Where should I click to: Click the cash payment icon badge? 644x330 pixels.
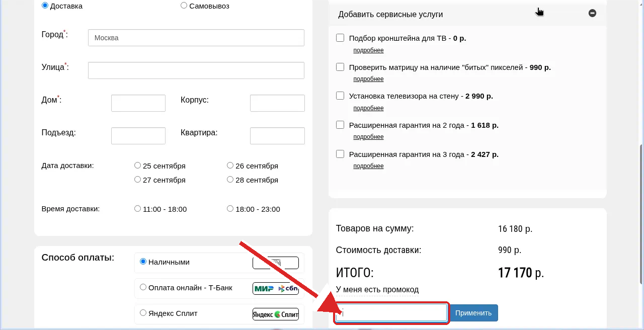275,263
